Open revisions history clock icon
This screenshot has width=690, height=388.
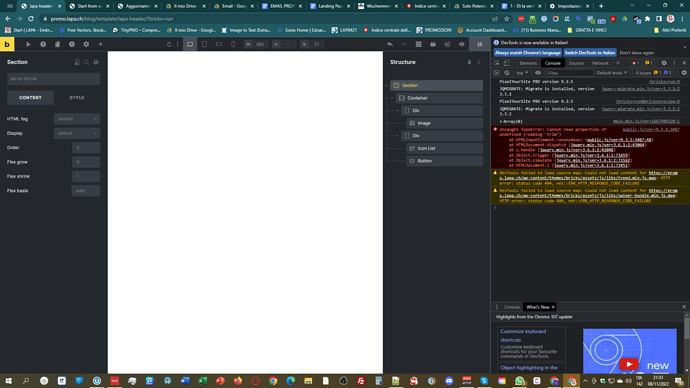72,44
